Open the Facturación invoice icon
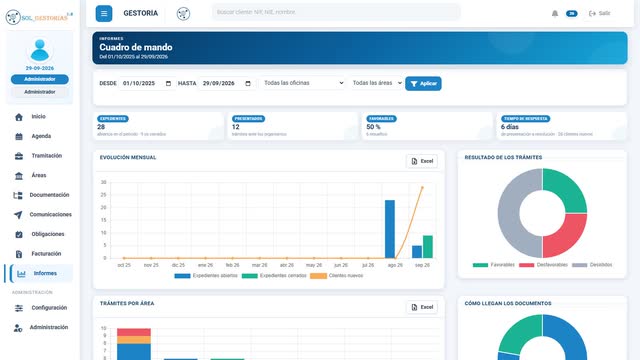The image size is (640, 360). [x=19, y=254]
